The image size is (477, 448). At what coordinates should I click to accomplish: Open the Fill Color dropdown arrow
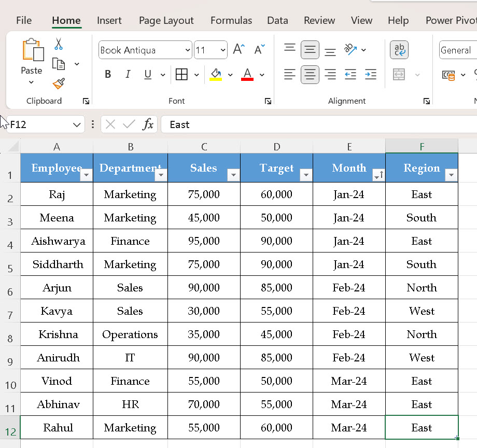tap(230, 75)
